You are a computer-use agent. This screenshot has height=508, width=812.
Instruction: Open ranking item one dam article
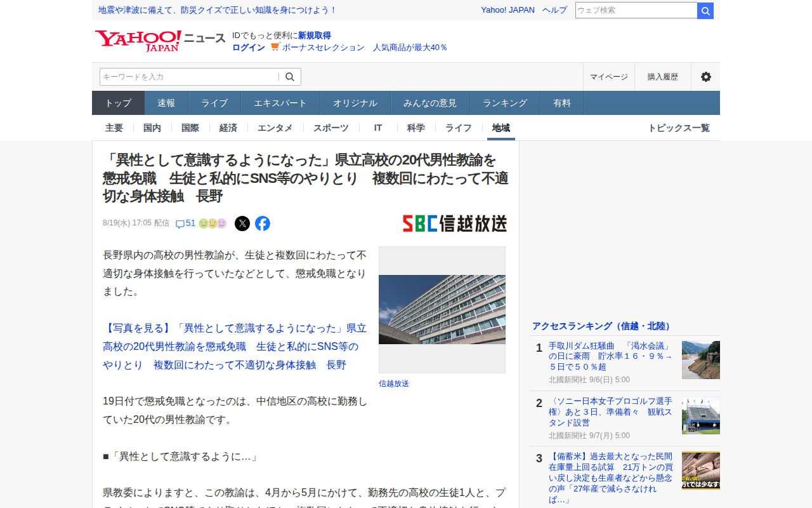click(x=610, y=356)
